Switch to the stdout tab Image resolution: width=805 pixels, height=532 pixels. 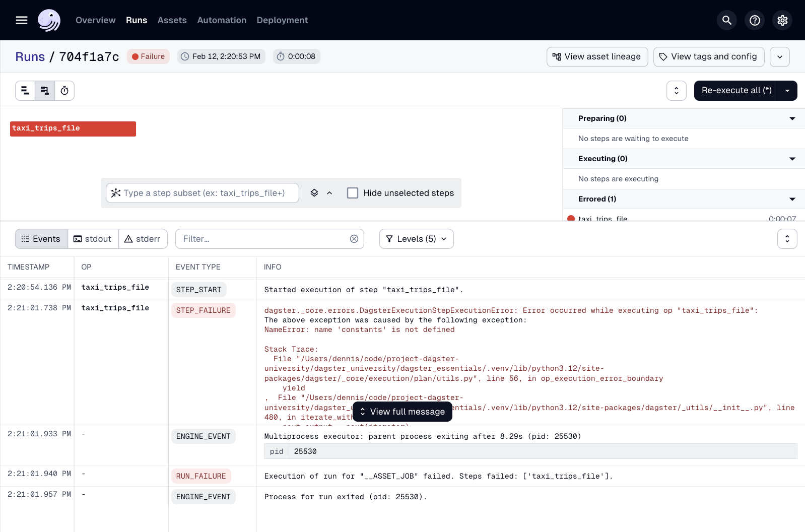93,239
